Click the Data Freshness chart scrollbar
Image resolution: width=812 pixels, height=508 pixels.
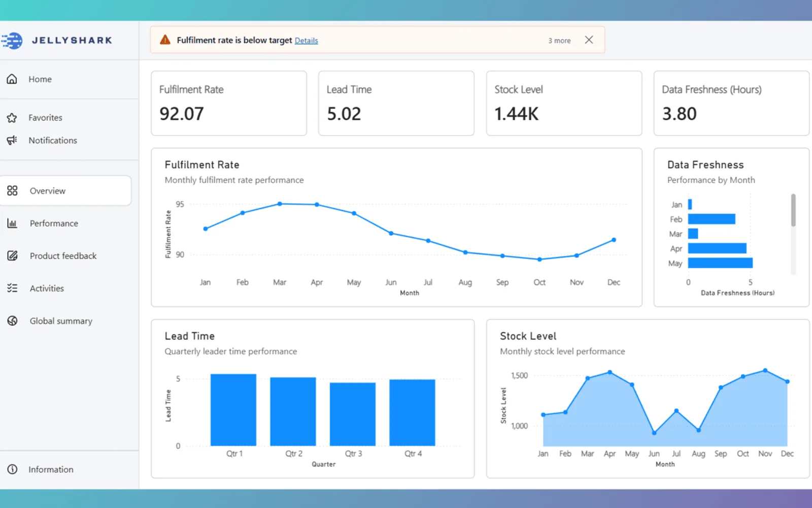(793, 210)
